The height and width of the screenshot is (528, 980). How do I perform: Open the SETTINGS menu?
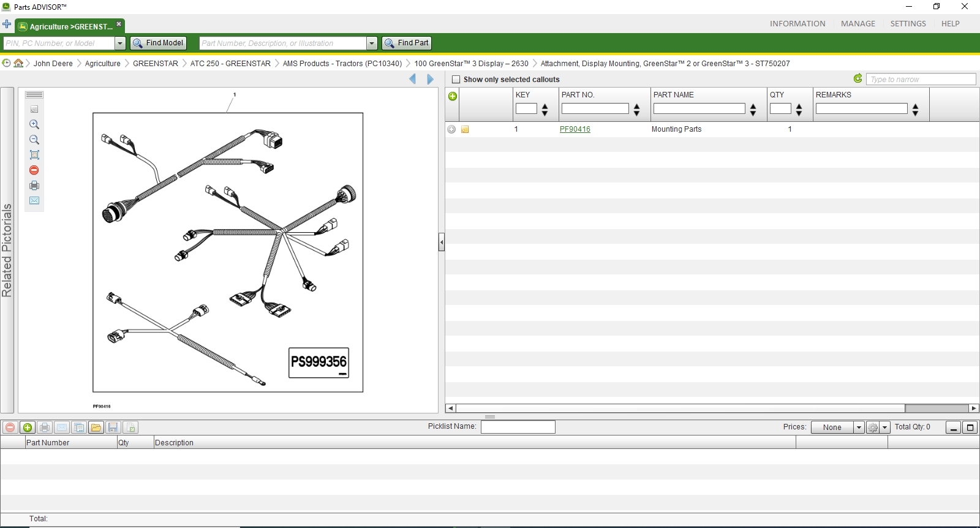(x=908, y=24)
